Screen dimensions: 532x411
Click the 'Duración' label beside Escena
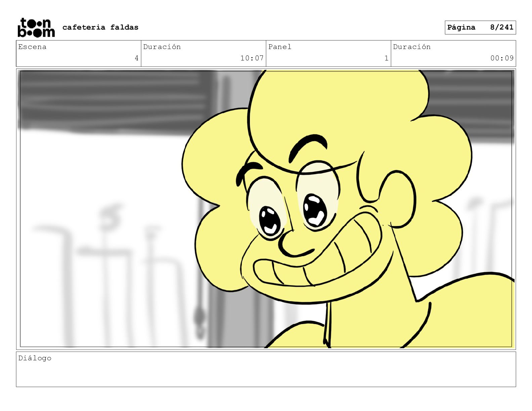[162, 47]
